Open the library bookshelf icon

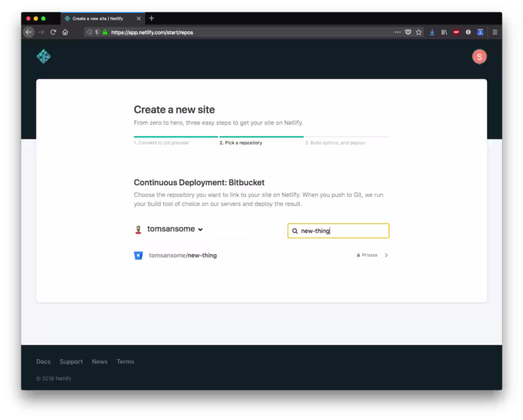444,33
